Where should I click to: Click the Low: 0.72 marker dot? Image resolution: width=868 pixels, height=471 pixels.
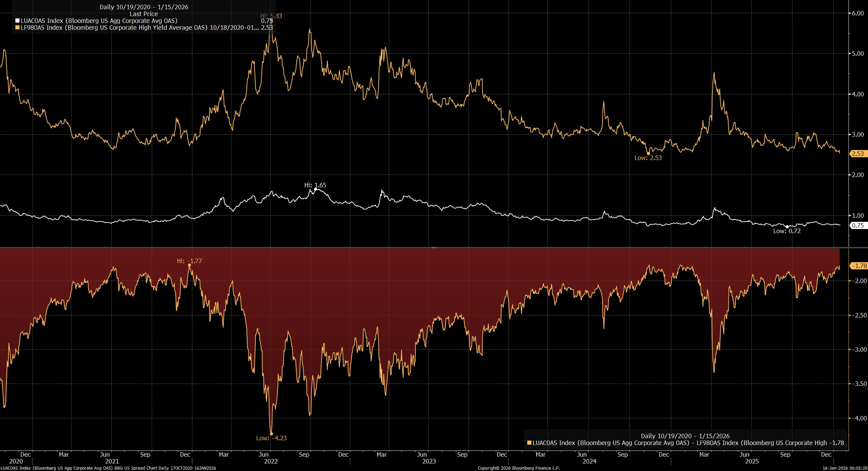(x=787, y=227)
